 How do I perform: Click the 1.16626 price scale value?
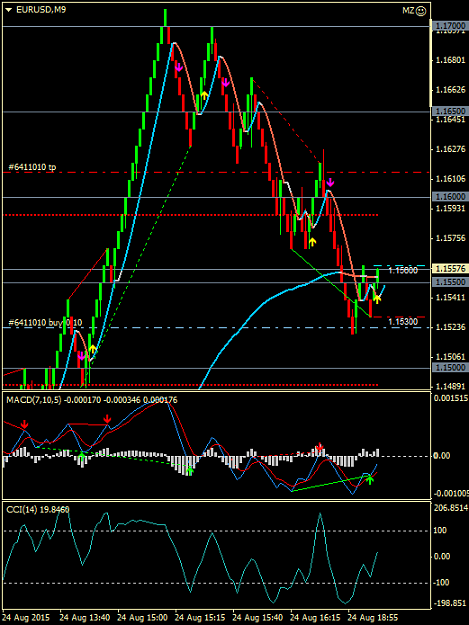pyautogui.click(x=451, y=90)
